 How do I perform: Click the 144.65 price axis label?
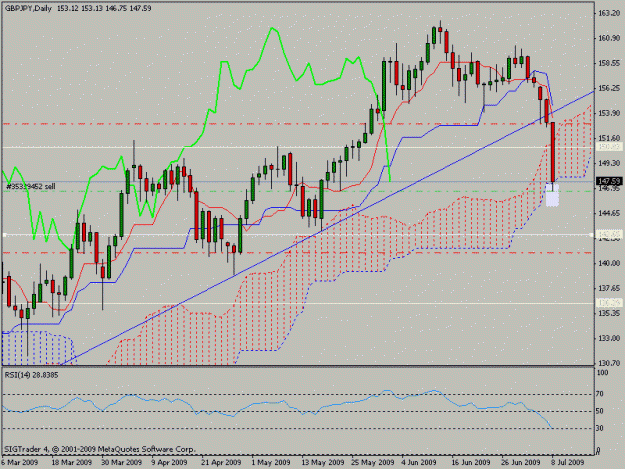coord(609,213)
